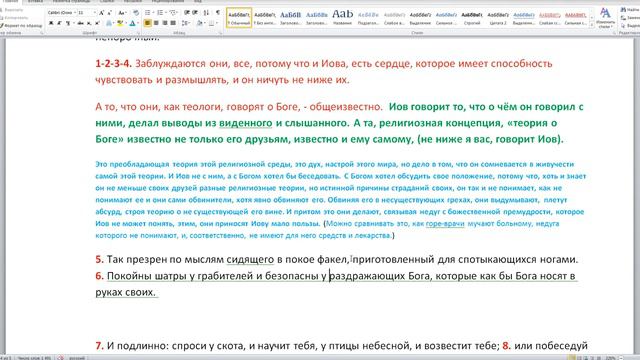Center-align the paragraph
The height and width of the screenshot is (360, 640).
point(156,23)
